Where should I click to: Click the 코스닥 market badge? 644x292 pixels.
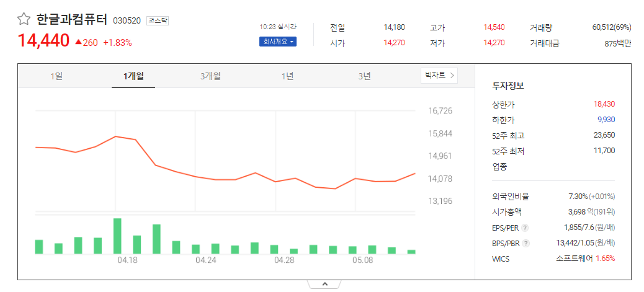[158, 20]
